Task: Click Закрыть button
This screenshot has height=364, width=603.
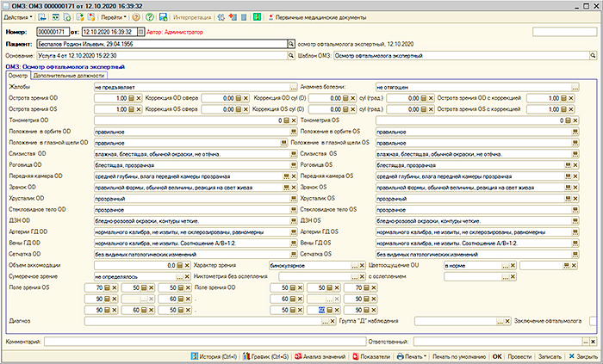Action: (x=582, y=355)
